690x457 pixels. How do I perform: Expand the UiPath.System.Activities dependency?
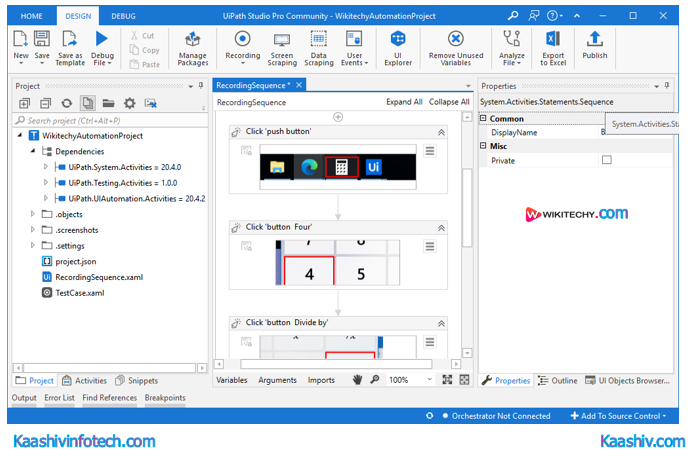pyautogui.click(x=45, y=167)
